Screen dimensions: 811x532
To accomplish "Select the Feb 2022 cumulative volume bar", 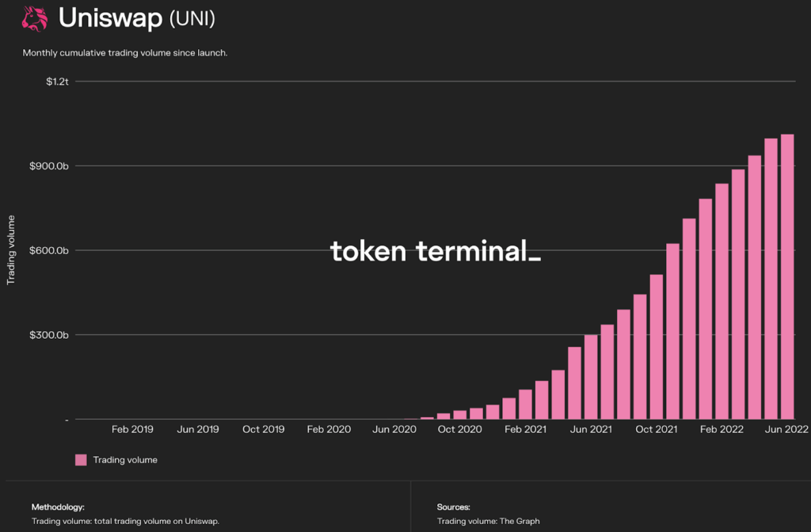I will [722, 301].
